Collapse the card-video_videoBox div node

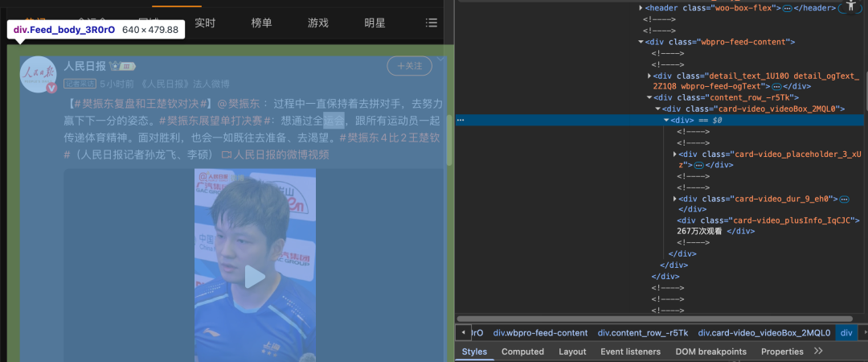tap(657, 109)
